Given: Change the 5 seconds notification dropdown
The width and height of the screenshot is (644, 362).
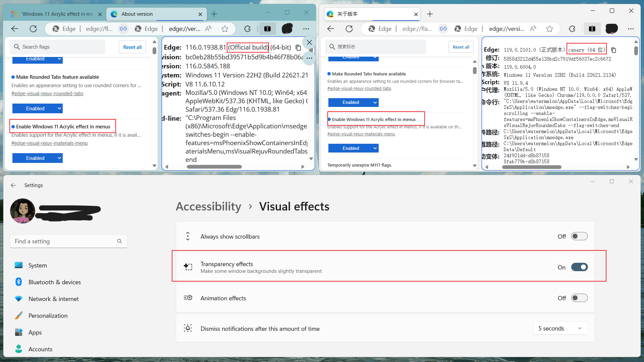Looking at the screenshot, I should point(560,328).
